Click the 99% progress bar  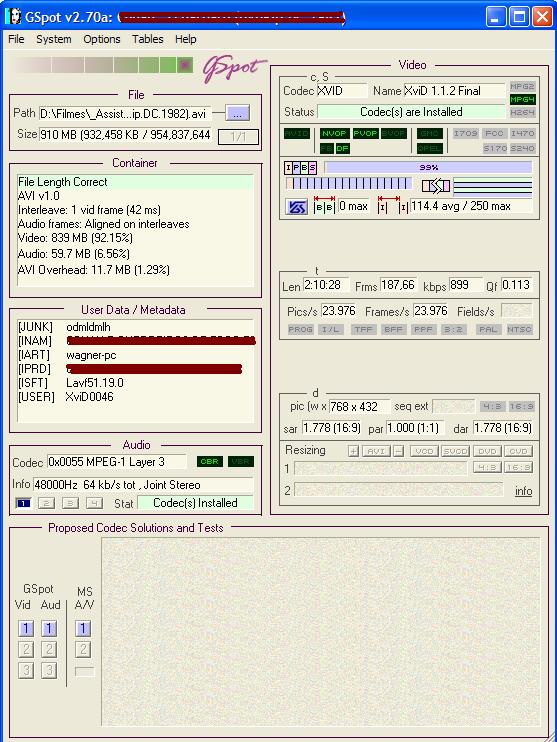pyautogui.click(x=428, y=167)
